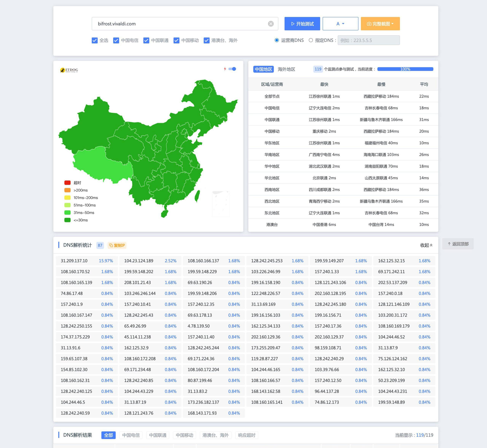487x448 pixels.
Task: Switch to the 海外地区 tab
Action: tap(286, 69)
